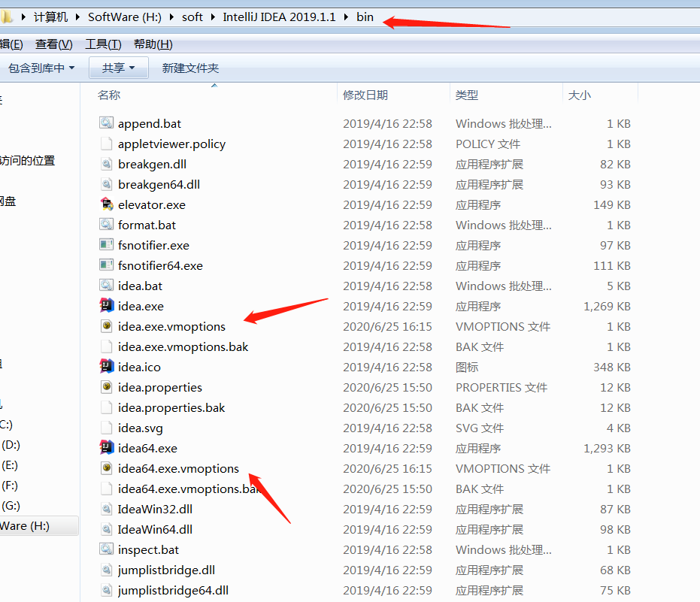The height and width of the screenshot is (602, 700).
Task: Click the jumplistbridge.dll file icon
Action: coord(106,570)
